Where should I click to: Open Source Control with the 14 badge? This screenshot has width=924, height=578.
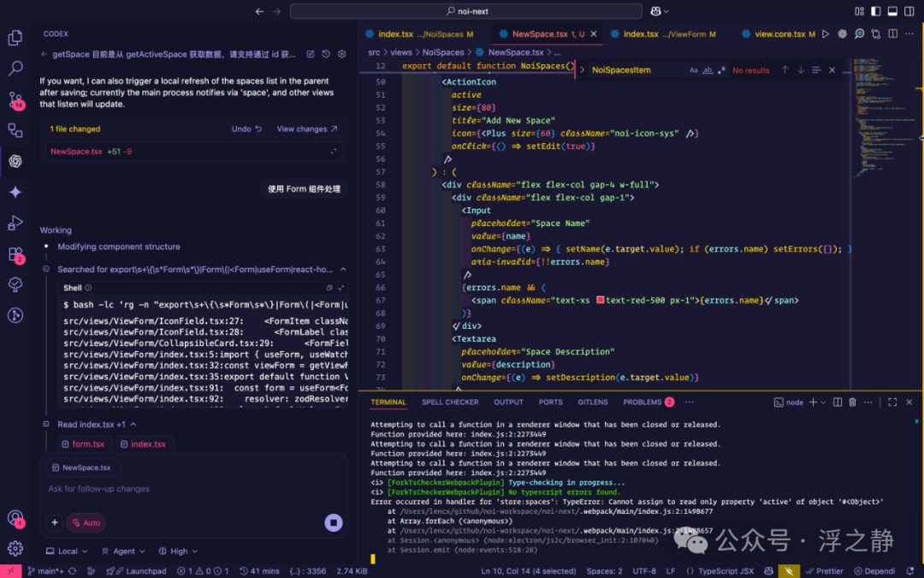click(x=15, y=99)
